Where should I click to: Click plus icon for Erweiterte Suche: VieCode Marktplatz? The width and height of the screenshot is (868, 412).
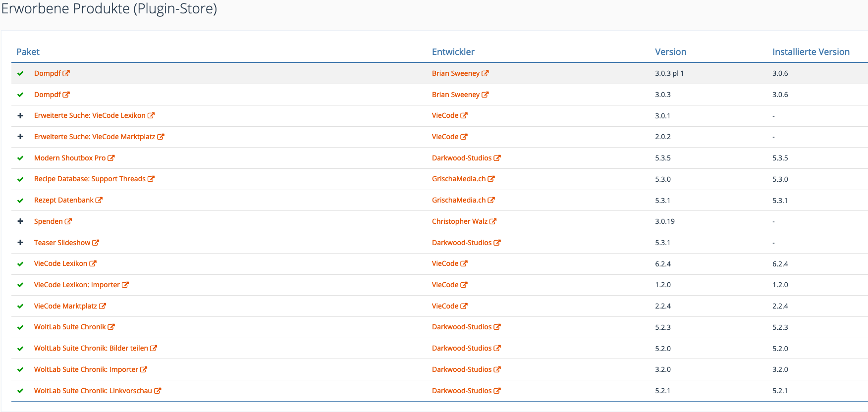(20, 137)
